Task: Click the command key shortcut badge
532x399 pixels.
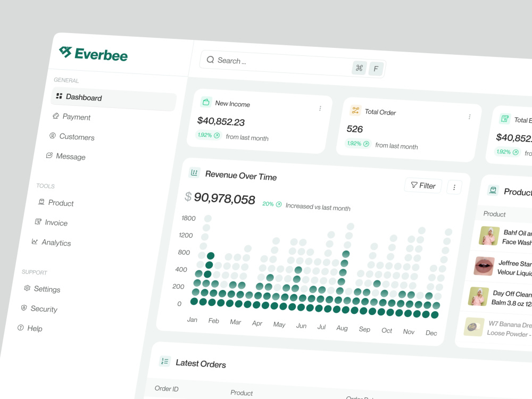Action: (x=359, y=68)
